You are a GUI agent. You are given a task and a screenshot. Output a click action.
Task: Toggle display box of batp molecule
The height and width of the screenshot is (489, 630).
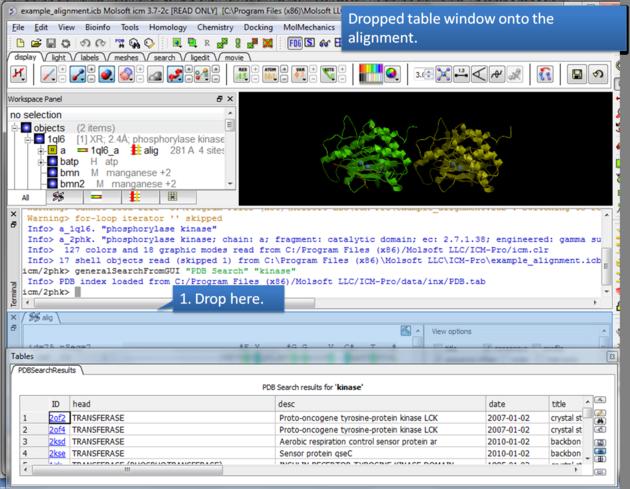coord(53,161)
